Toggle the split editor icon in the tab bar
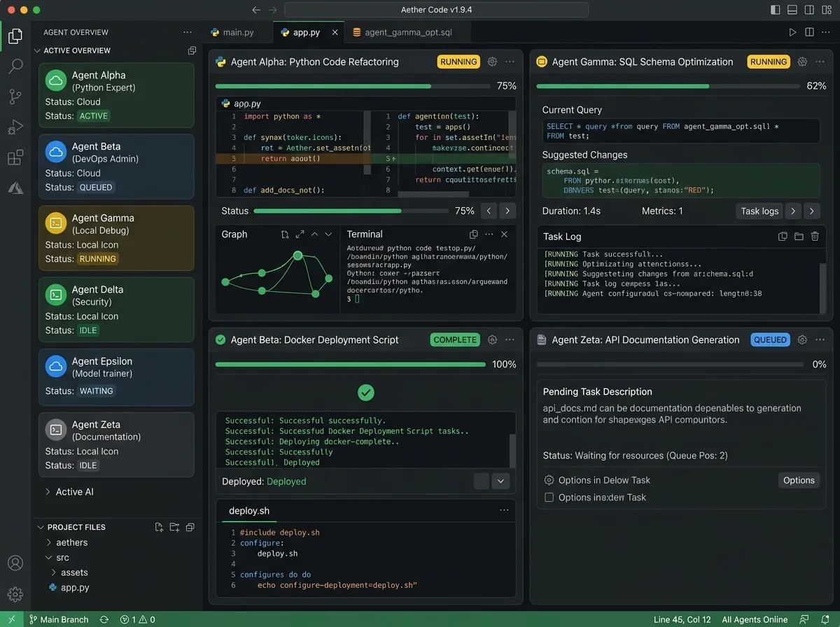The height and width of the screenshot is (627, 840). point(809,32)
